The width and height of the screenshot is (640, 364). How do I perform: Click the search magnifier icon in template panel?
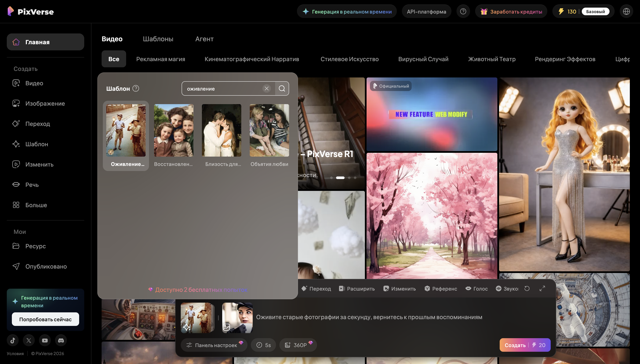282,88
